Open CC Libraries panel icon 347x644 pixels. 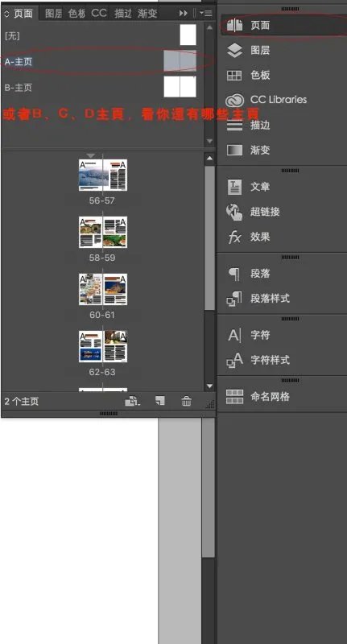pyautogui.click(x=234, y=100)
